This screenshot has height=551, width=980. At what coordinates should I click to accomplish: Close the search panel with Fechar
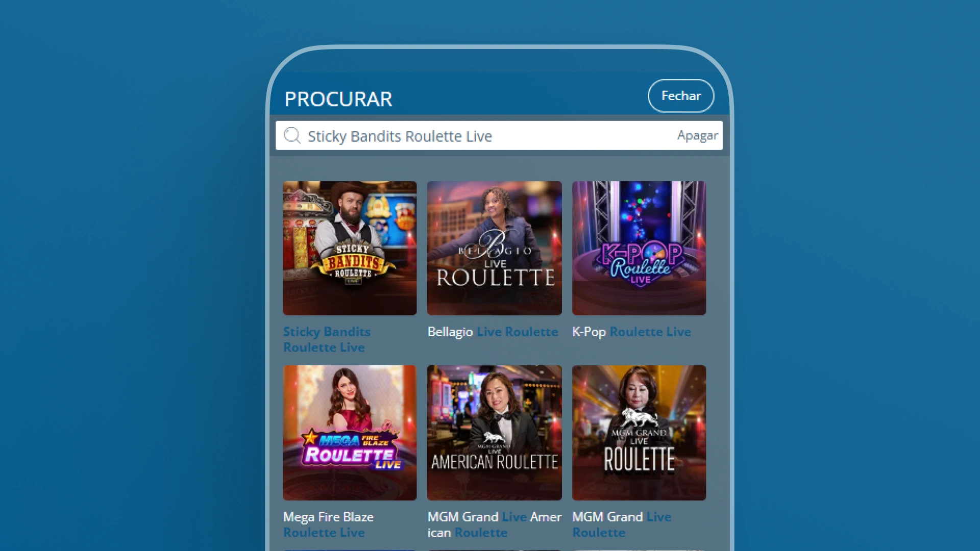pyautogui.click(x=681, y=96)
